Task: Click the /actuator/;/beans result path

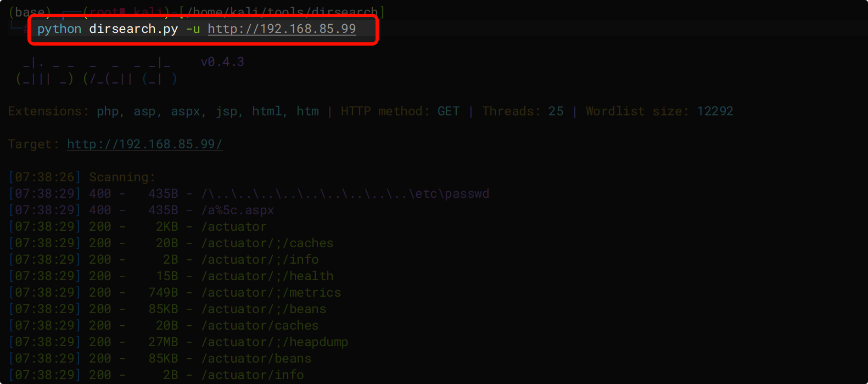Action: click(x=264, y=309)
